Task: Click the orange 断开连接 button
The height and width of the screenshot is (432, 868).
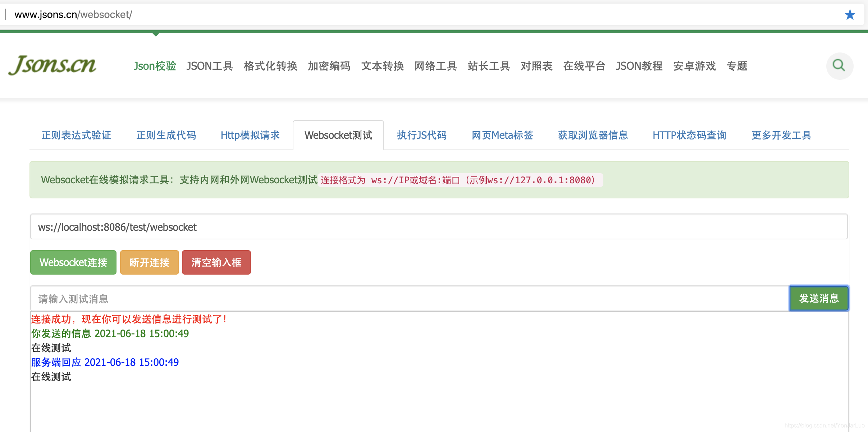Action: pos(149,262)
